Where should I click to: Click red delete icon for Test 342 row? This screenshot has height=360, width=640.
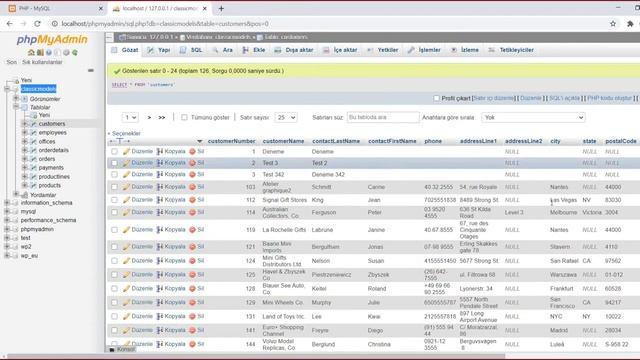pyautogui.click(x=192, y=174)
